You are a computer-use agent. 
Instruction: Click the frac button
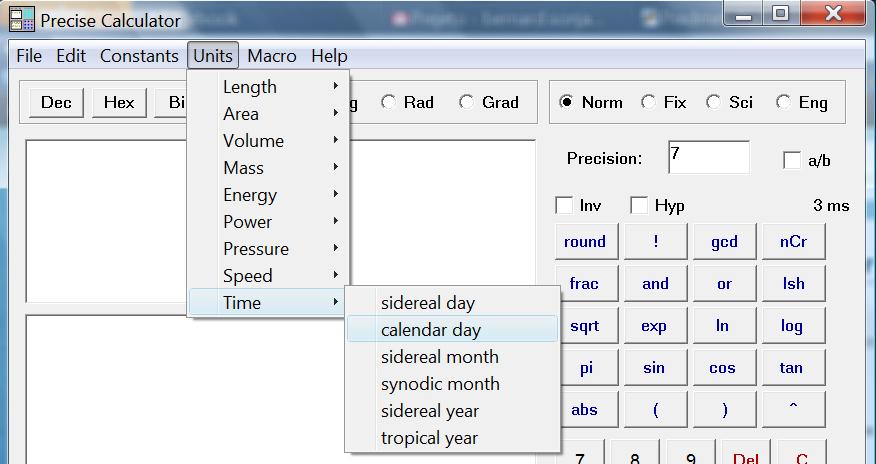pyautogui.click(x=587, y=284)
